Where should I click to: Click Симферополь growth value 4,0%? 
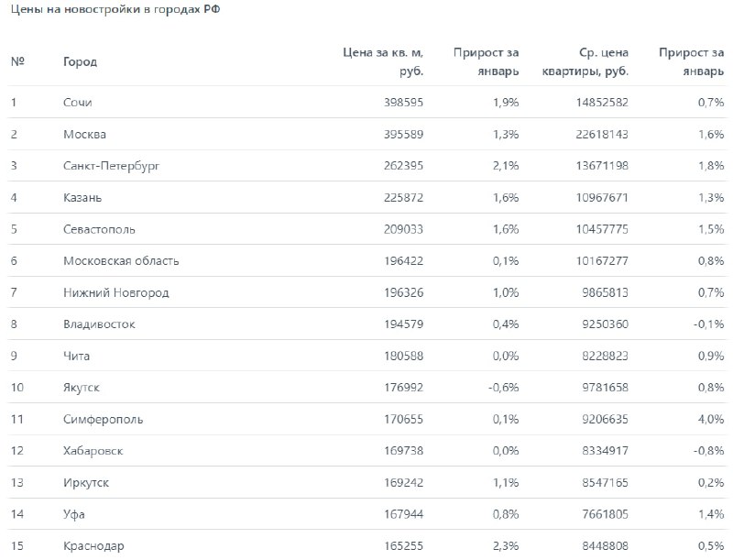tap(711, 419)
